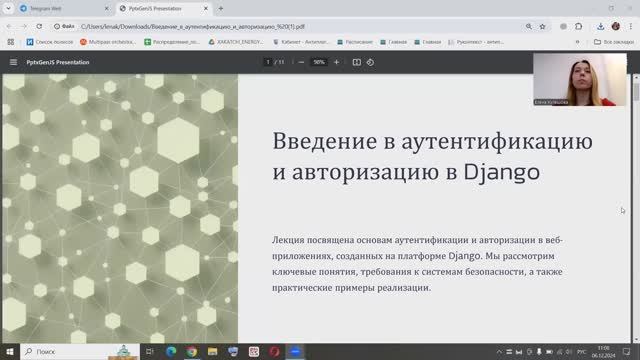Open the blue Zoom taskbar icon

click(x=295, y=351)
